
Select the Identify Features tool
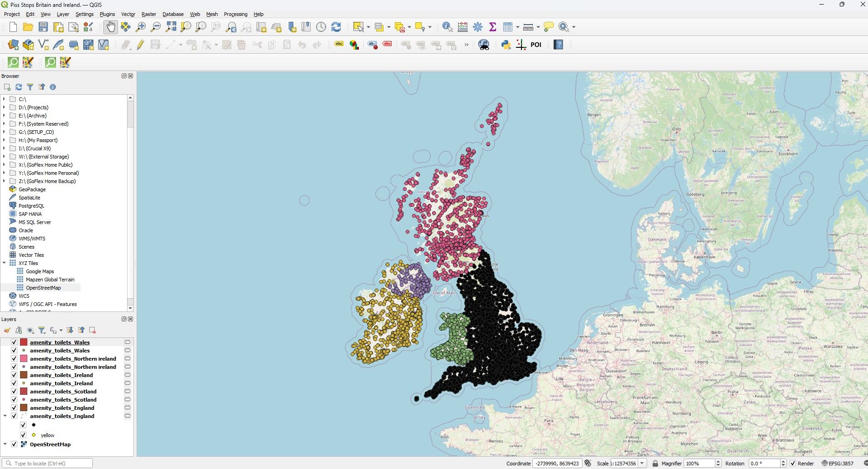[x=447, y=26]
